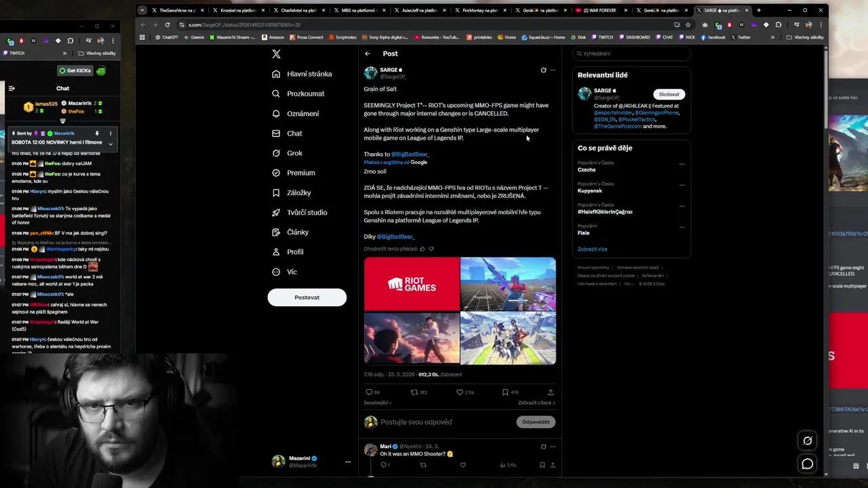Open more options on Mari's reply
This screenshot has height=488, width=868.
click(x=553, y=447)
